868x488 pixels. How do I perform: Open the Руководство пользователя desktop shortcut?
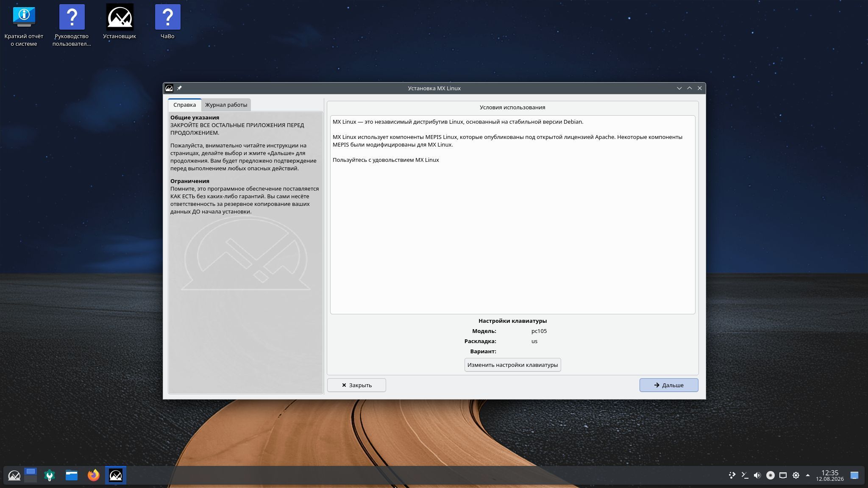point(72,25)
